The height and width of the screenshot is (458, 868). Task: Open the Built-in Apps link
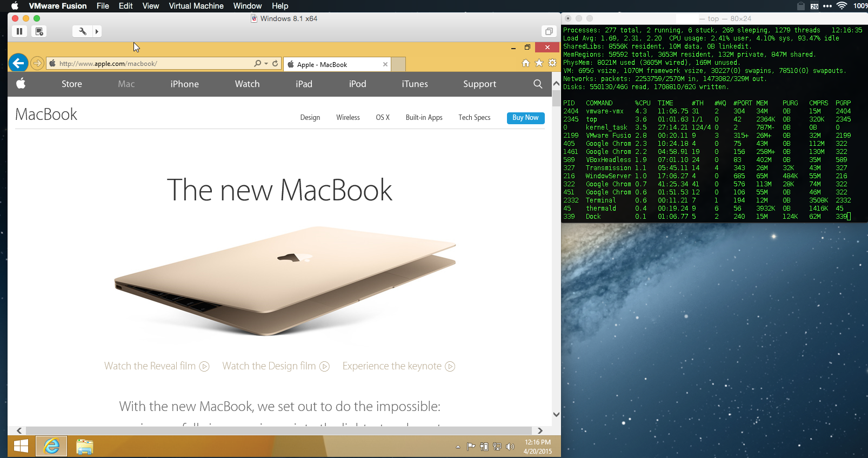pos(424,117)
